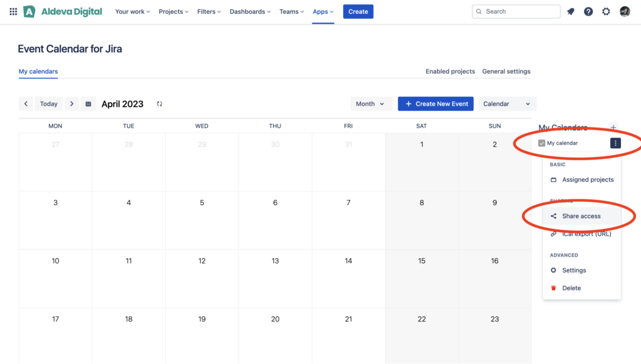Add a new calendar with plus icon
641x364 pixels.
coord(613,128)
